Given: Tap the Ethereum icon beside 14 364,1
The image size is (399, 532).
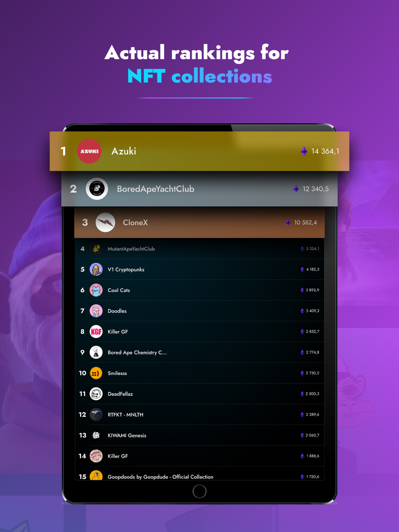Looking at the screenshot, I should click(x=304, y=151).
